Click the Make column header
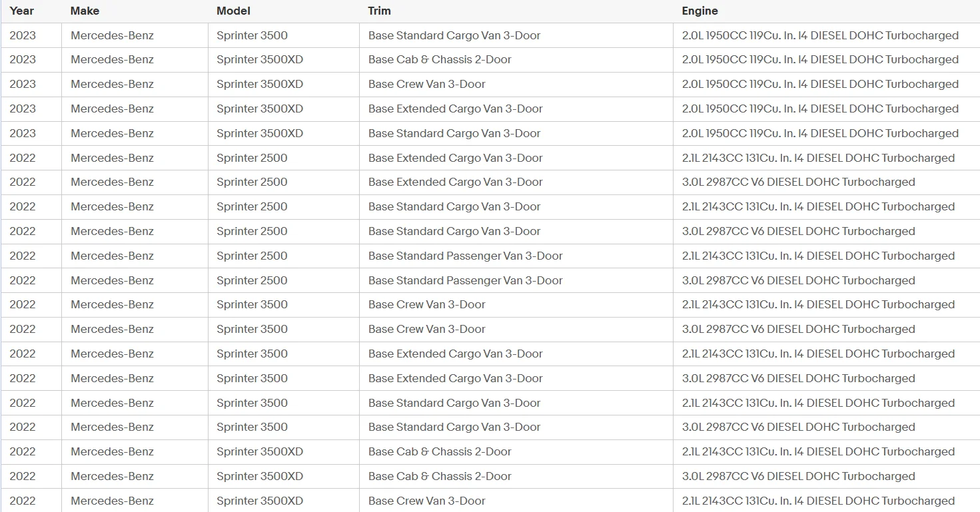The image size is (980, 512). tap(85, 11)
